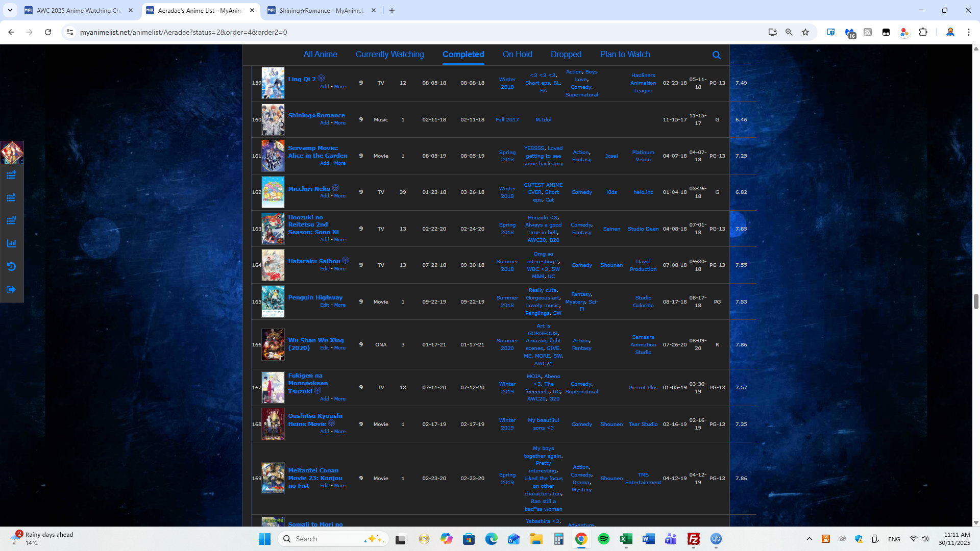Open the browser tab search dropdown
This screenshot has height=551, width=980.
pyautogui.click(x=10, y=10)
